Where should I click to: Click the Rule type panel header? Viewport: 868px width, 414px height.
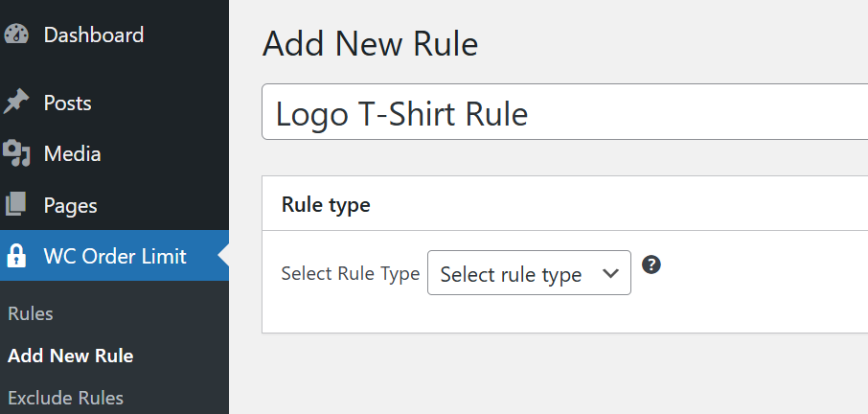(x=326, y=204)
